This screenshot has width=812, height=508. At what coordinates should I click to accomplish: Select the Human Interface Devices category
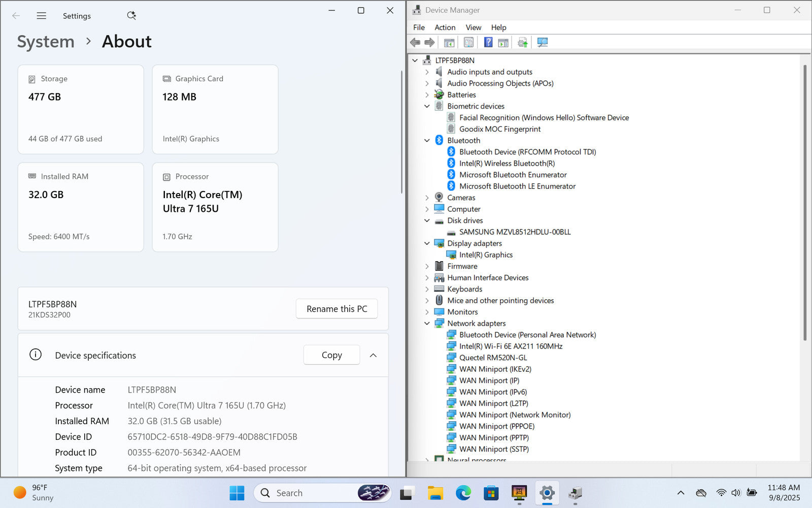pyautogui.click(x=488, y=278)
